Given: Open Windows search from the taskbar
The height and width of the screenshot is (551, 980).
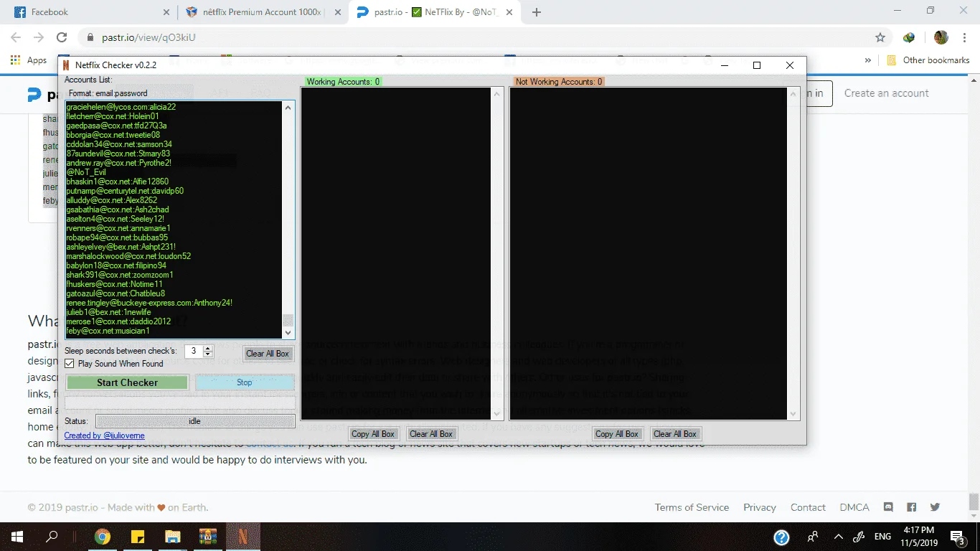Looking at the screenshot, I should click(x=52, y=537).
